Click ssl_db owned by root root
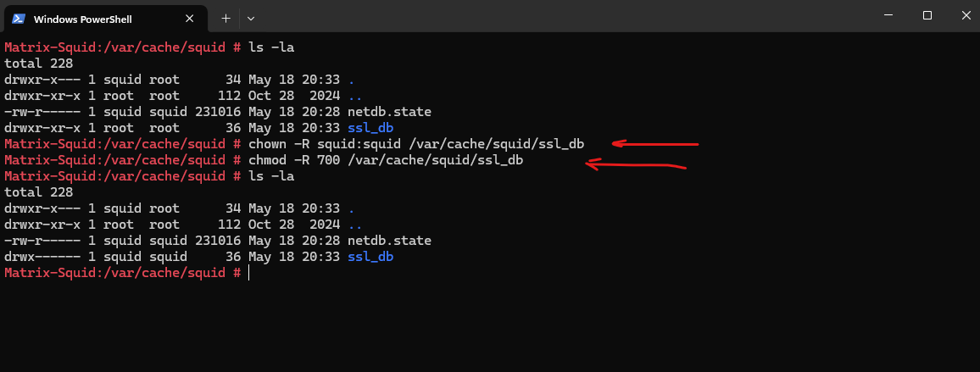980x372 pixels. pos(370,129)
